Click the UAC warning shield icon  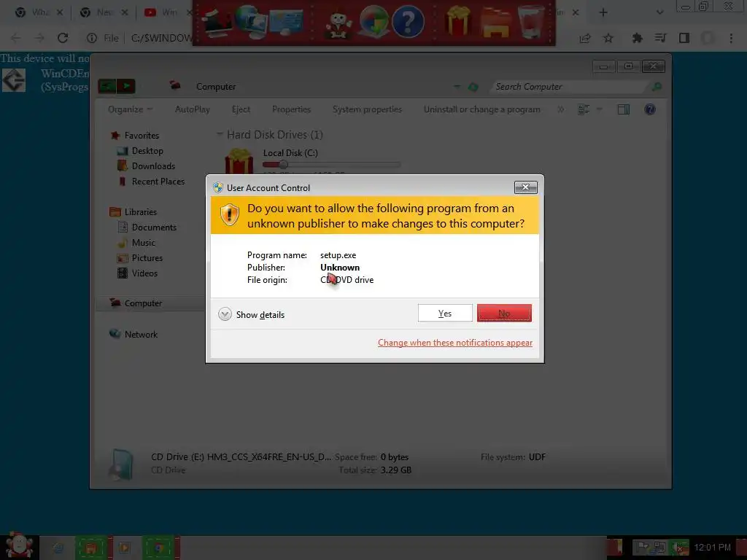230,215
